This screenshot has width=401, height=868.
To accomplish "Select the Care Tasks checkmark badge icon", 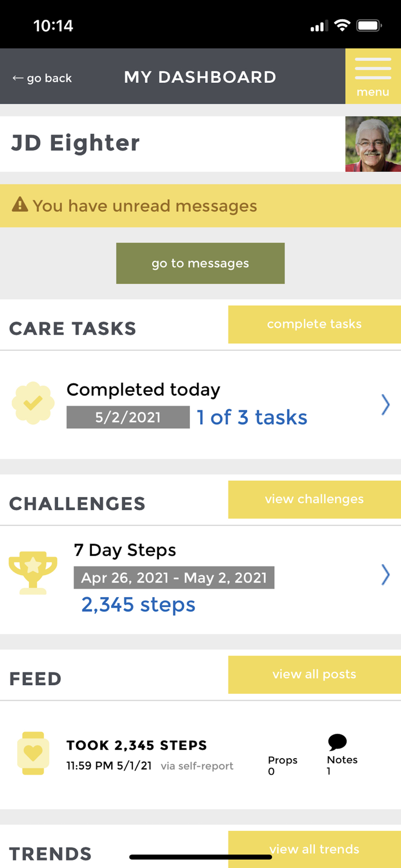I will coord(33,402).
